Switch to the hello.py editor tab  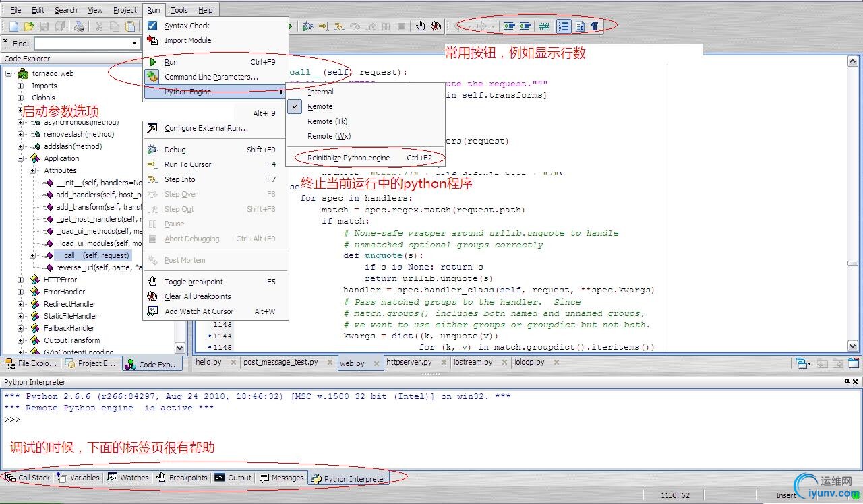208,362
